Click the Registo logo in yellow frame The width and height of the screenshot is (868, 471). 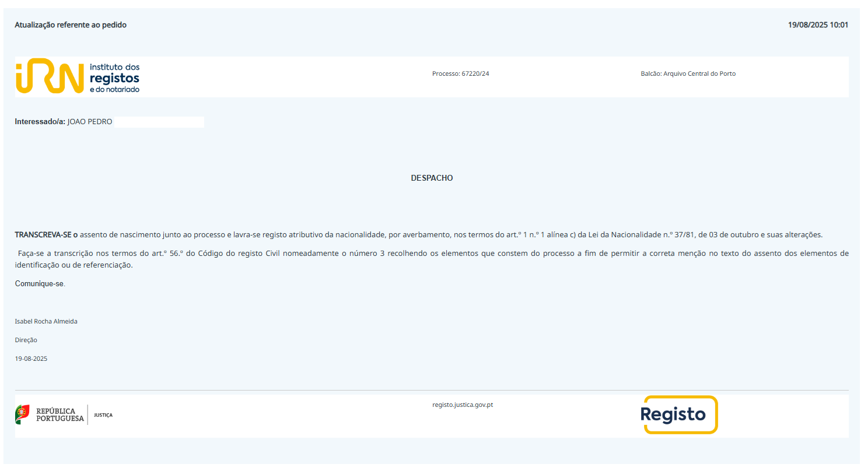[x=680, y=415]
